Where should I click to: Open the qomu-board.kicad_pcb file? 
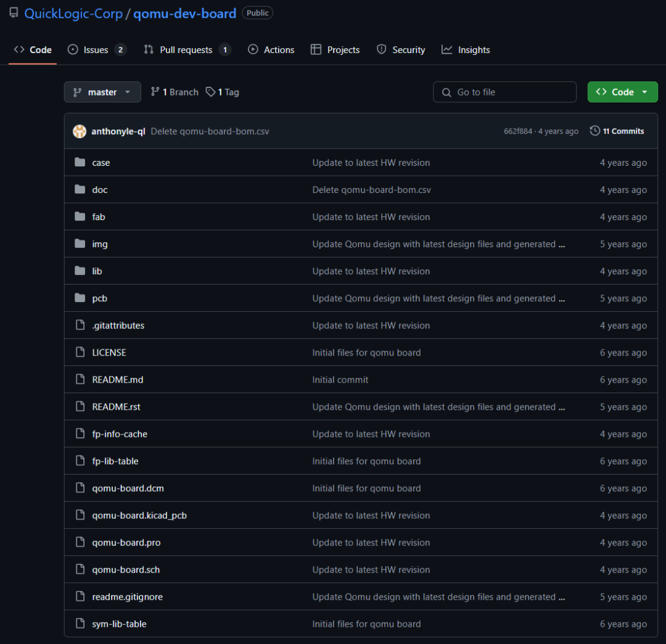[x=139, y=515]
